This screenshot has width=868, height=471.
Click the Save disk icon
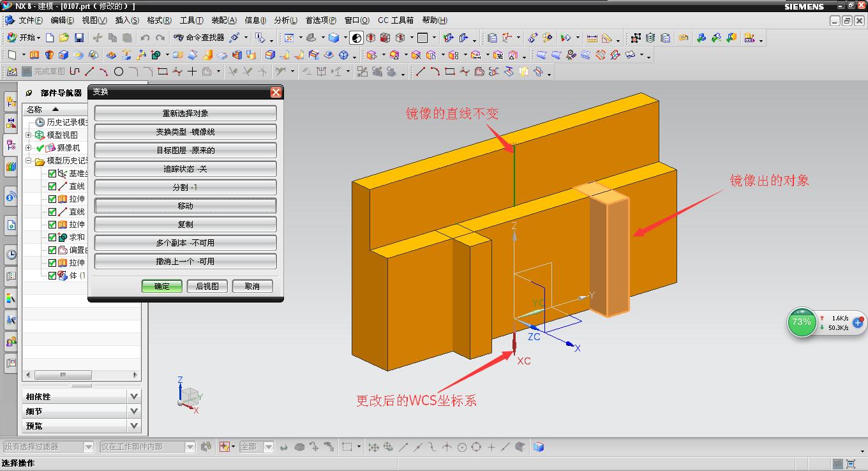click(79, 38)
